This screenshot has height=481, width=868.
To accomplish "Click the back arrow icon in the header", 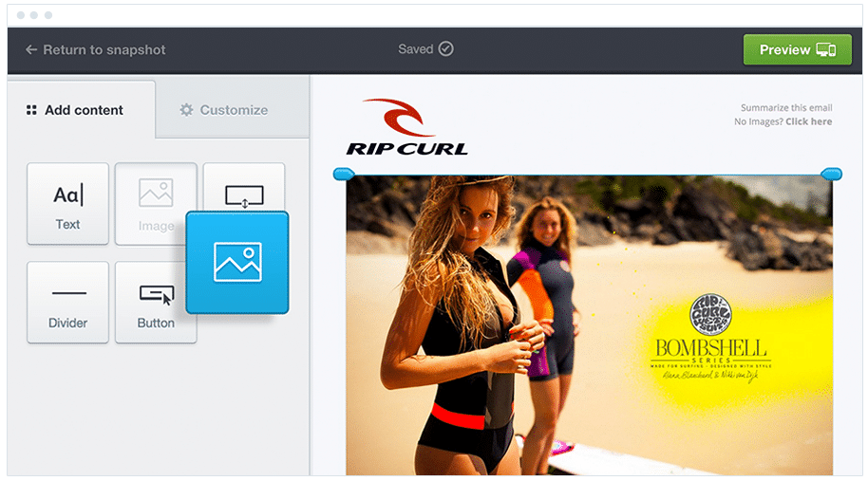I will [x=31, y=49].
